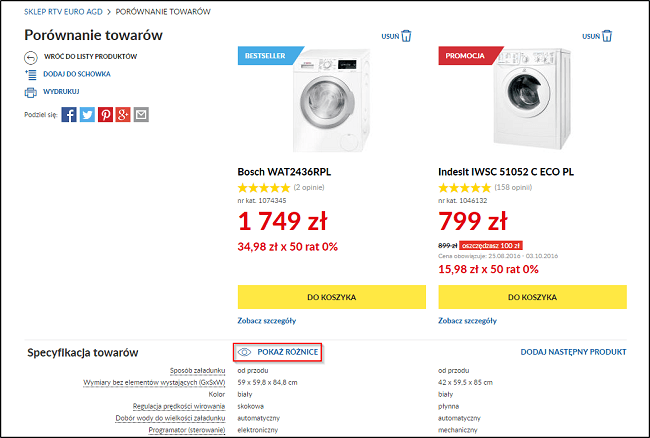Viewport: 650px width, 438px height.
Task: Add Bosch washer to cart with Do koszyka
Action: (x=332, y=297)
